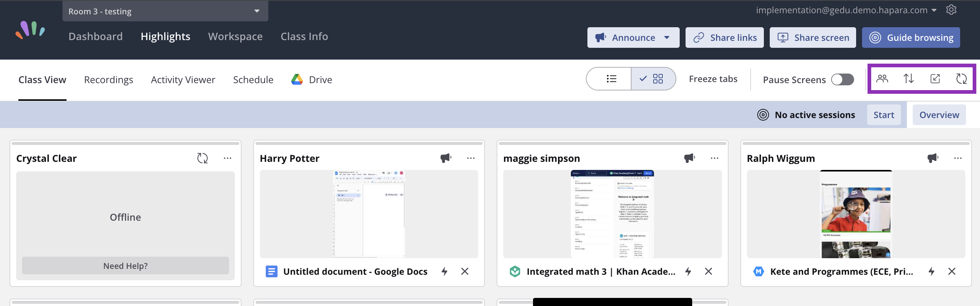Click the Kete and Programmes tab title
Image resolution: width=980 pixels, height=306 pixels.
point(841,271)
